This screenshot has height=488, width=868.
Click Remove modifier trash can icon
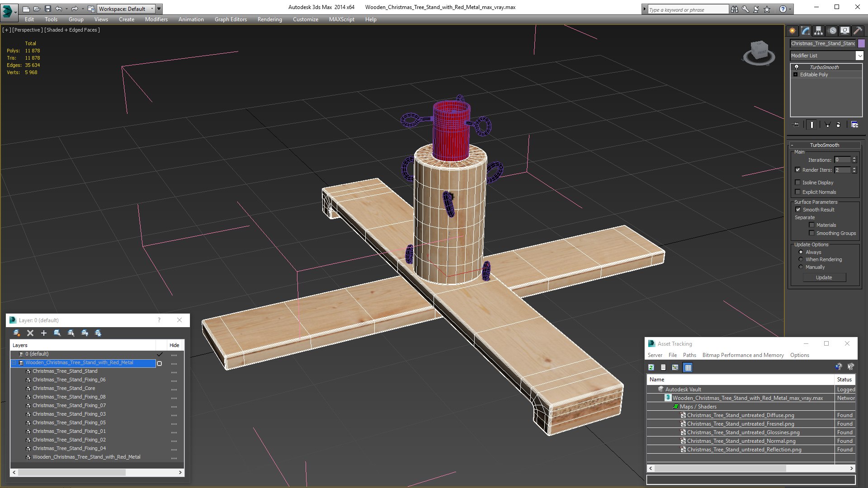(x=839, y=125)
